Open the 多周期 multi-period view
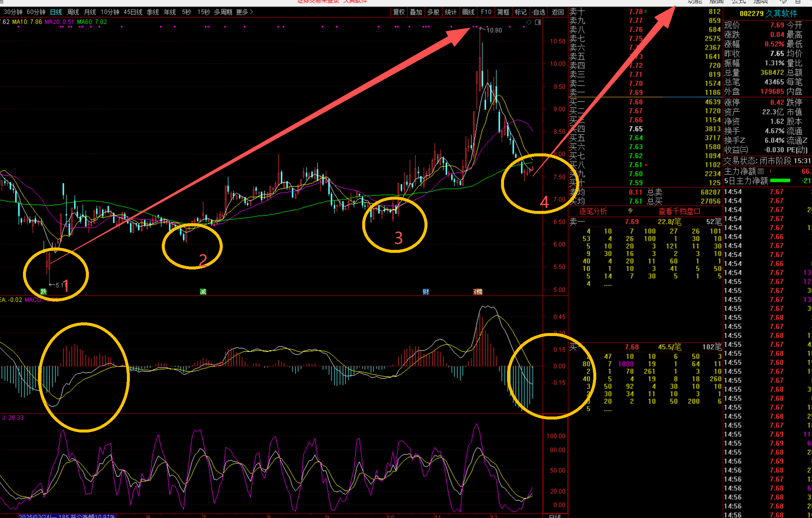This screenshot has width=812, height=518. (x=223, y=12)
